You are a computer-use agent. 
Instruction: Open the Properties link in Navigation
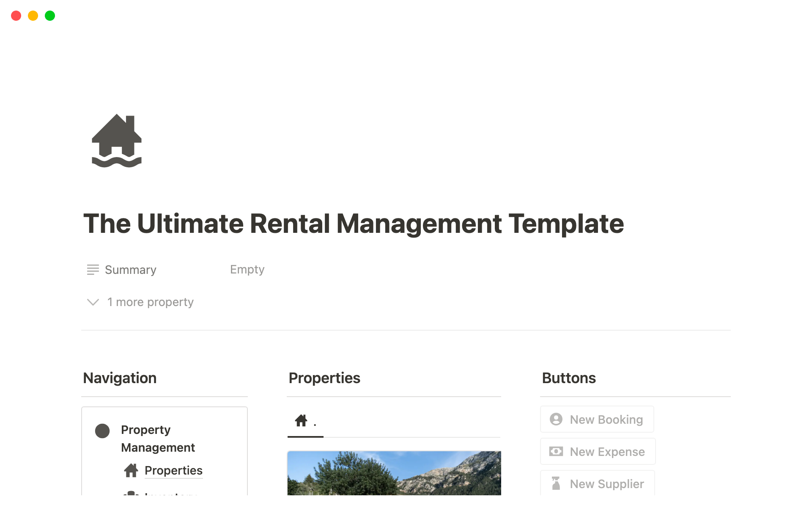pos(173,470)
